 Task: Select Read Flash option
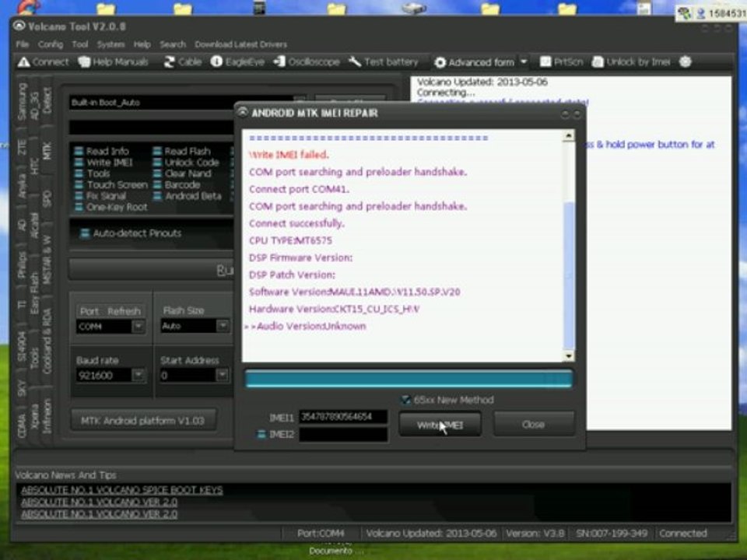tap(181, 151)
